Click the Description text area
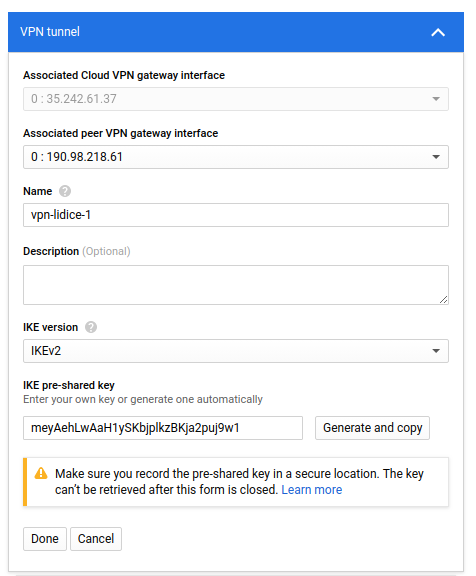The width and height of the screenshot is (476, 576). coord(236,285)
